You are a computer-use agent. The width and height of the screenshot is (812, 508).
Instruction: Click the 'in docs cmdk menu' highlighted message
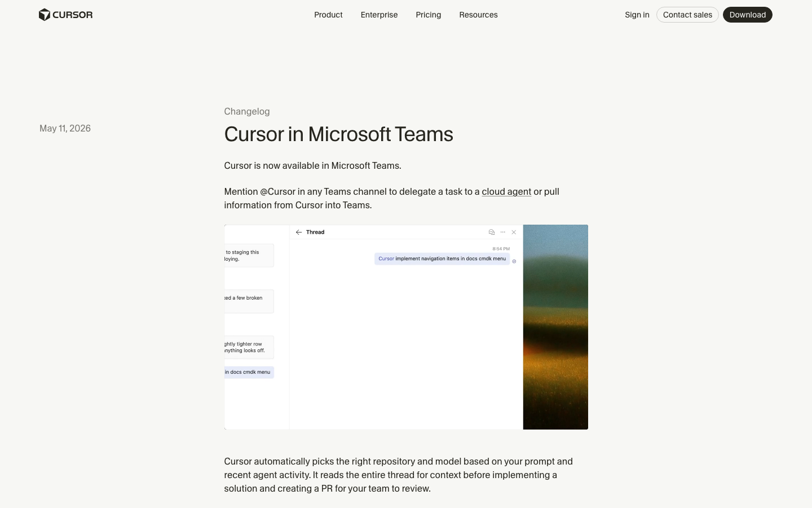[249, 372]
